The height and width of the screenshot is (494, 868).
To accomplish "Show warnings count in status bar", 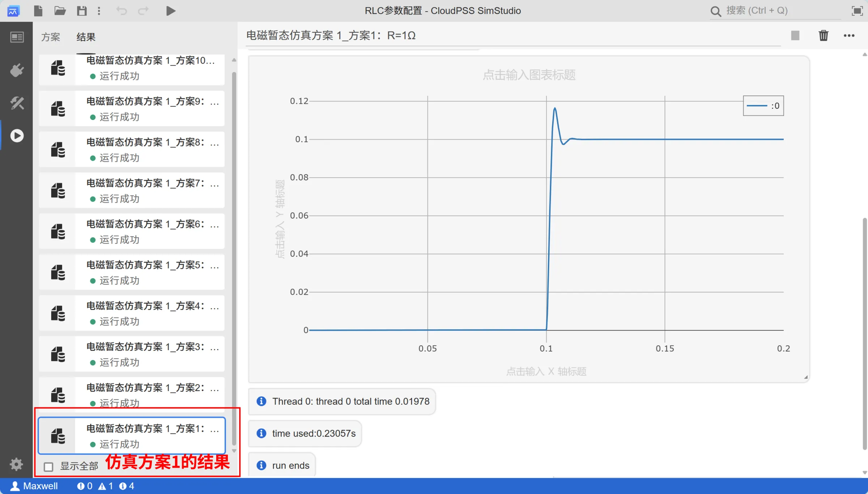I will pyautogui.click(x=106, y=486).
